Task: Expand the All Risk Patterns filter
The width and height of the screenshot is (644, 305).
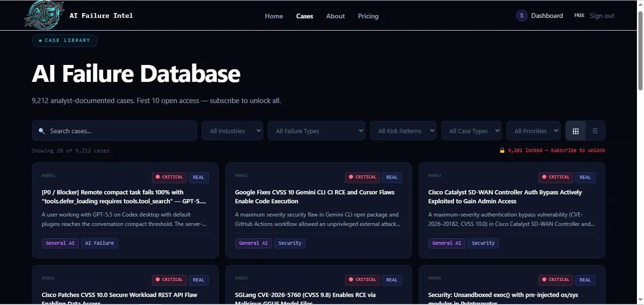Action: click(x=404, y=131)
